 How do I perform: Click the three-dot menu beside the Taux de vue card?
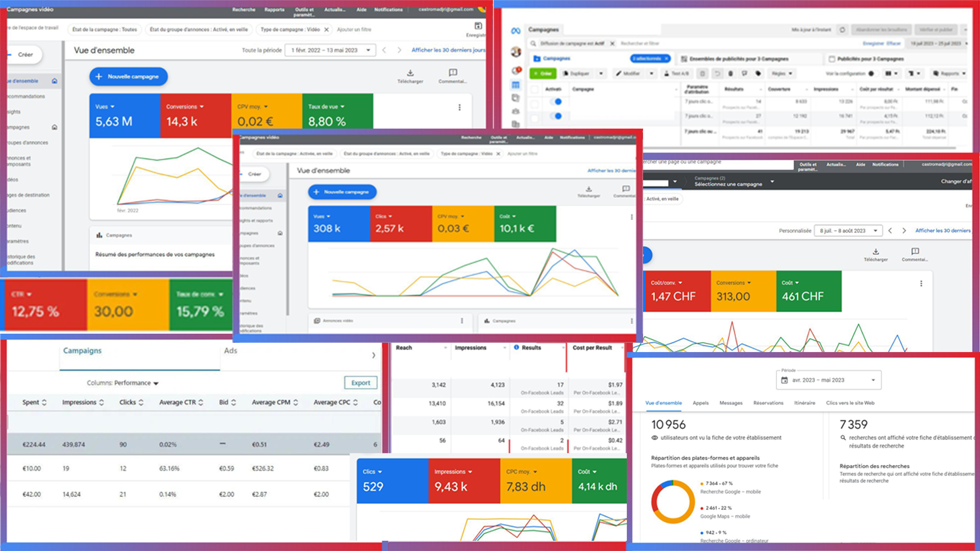point(459,108)
